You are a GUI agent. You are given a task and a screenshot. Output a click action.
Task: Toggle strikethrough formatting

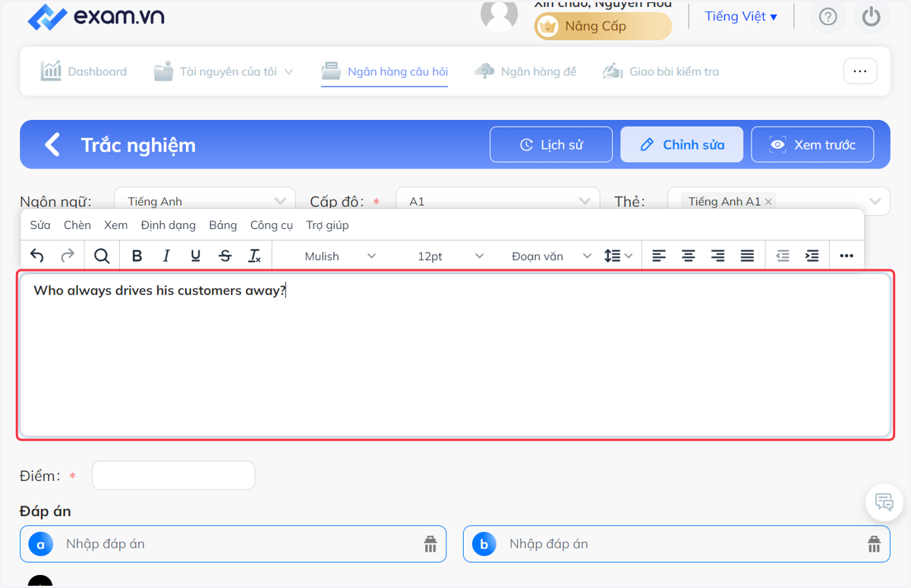point(225,256)
